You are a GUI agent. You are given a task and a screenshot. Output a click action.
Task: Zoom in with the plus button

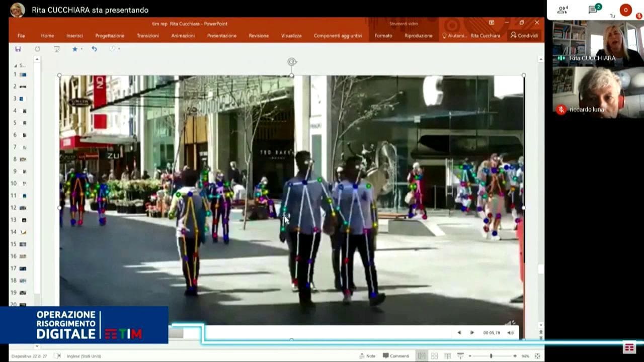point(515,356)
